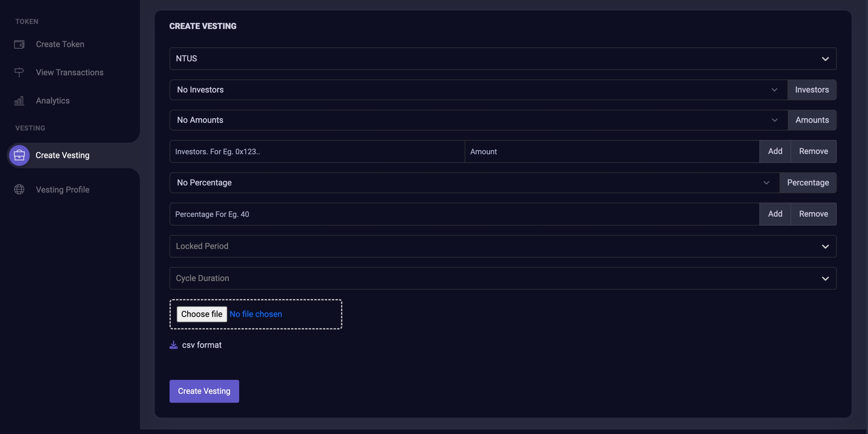Expand the No Investors dropdown

click(x=478, y=90)
